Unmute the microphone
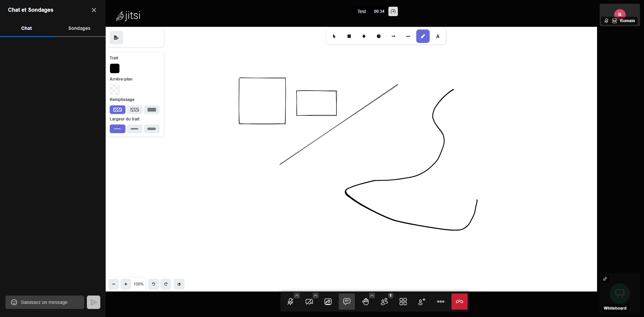The width and height of the screenshot is (644, 317). pyautogui.click(x=290, y=302)
